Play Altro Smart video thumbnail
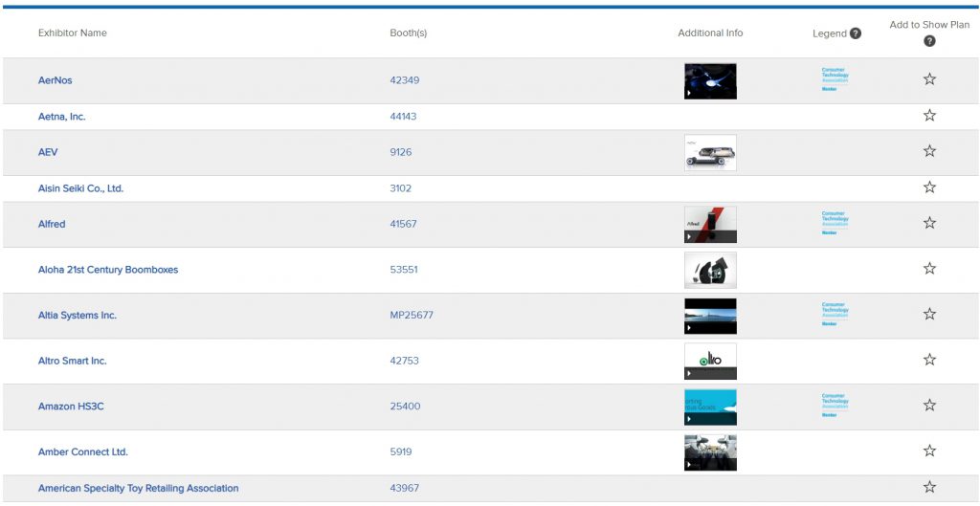Image resolution: width=980 pixels, height=506 pixels. (710, 361)
